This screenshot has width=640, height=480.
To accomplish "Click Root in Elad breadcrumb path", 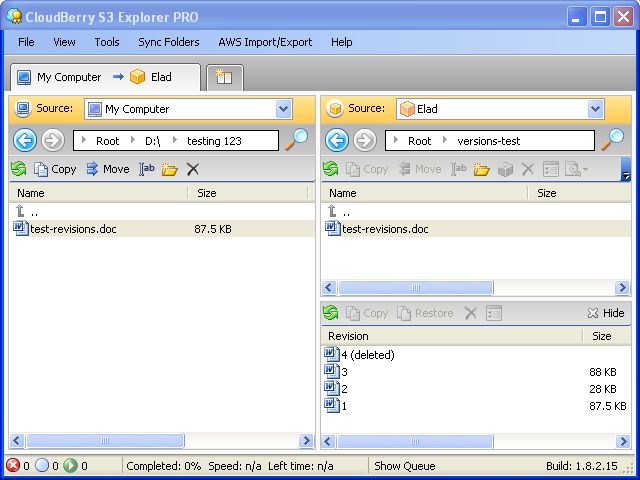I will click(x=420, y=141).
